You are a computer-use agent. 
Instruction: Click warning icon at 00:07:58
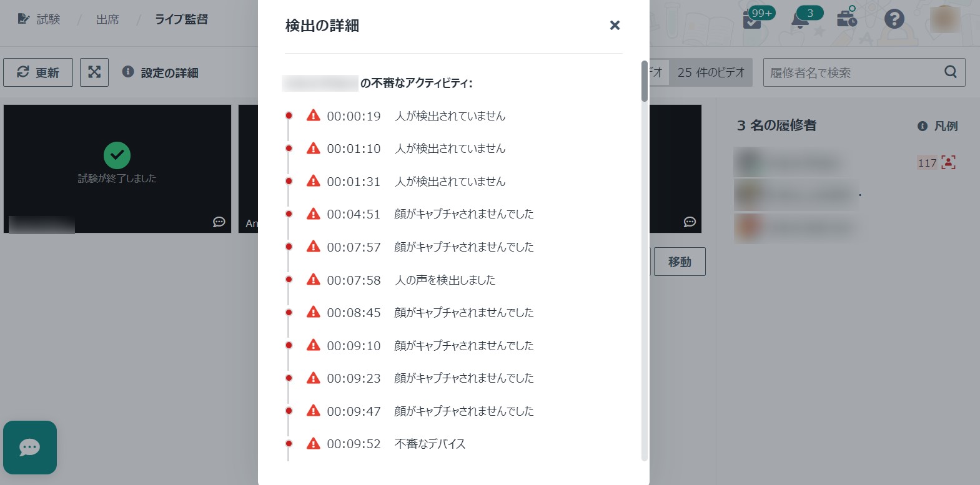click(x=314, y=280)
